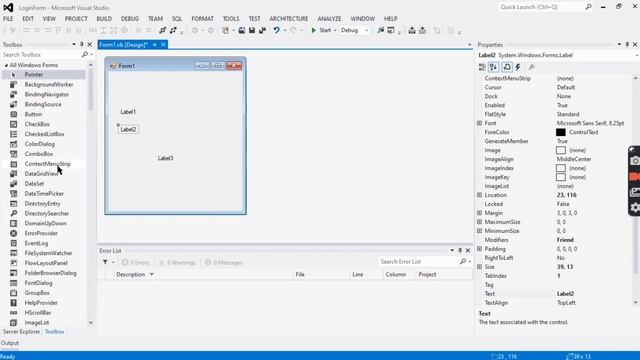Viewport: 640px width, 360px height.
Task: Click the File column header
Action: coord(321,274)
